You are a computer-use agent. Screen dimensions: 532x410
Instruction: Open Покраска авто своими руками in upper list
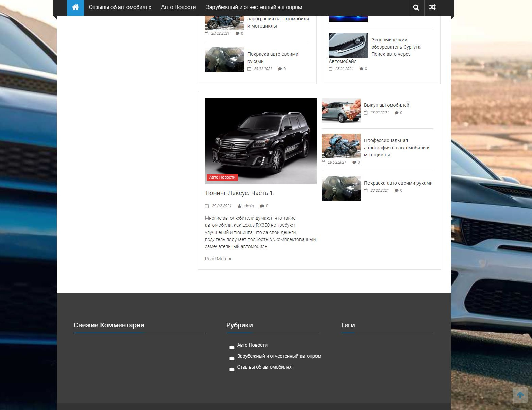[x=273, y=58]
